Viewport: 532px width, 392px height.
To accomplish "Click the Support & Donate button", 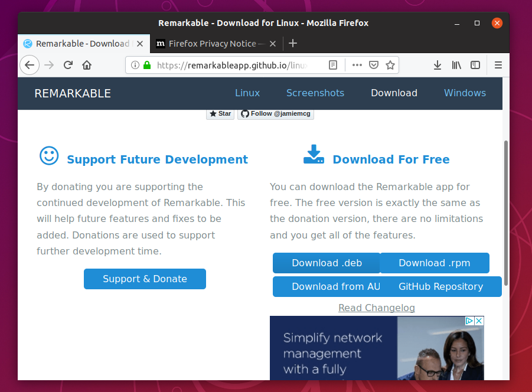I will (145, 279).
